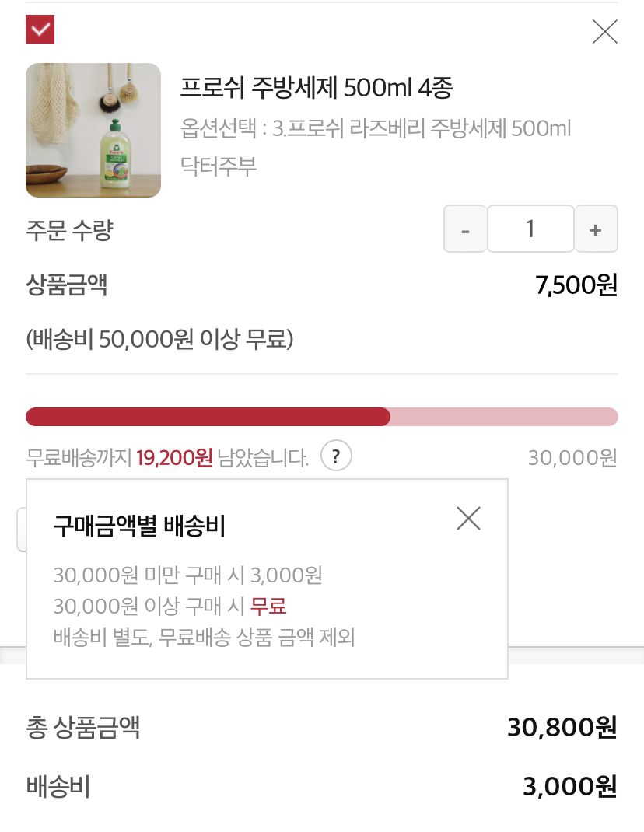Click the 30,000원 progress goal label
This screenshot has height=832, width=644.
pyautogui.click(x=572, y=457)
